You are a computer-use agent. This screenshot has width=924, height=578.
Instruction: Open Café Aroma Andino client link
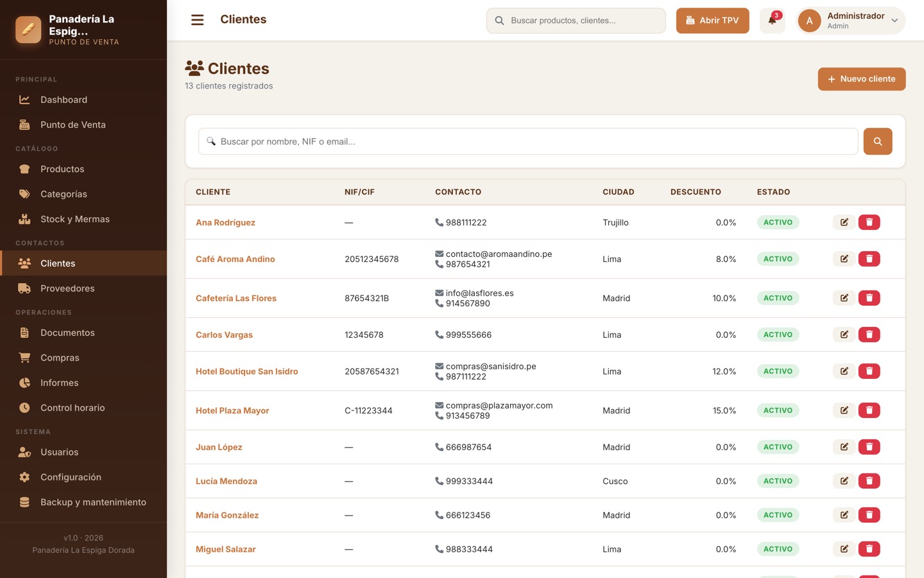235,259
